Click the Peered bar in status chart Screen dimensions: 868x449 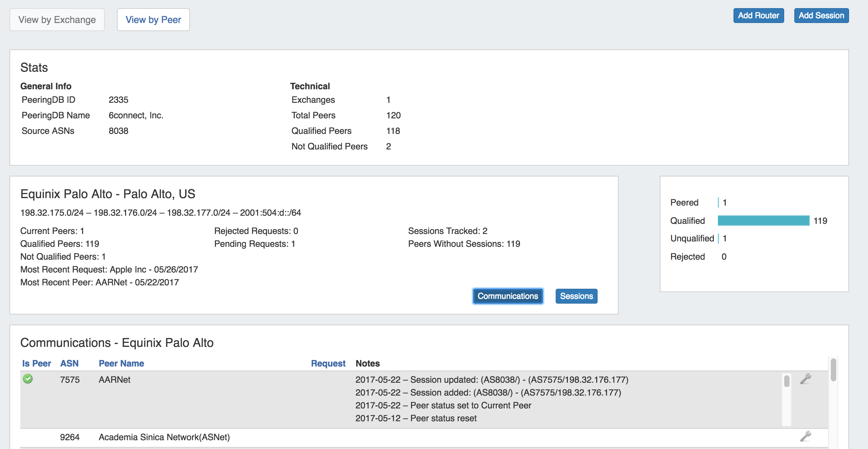pos(718,203)
